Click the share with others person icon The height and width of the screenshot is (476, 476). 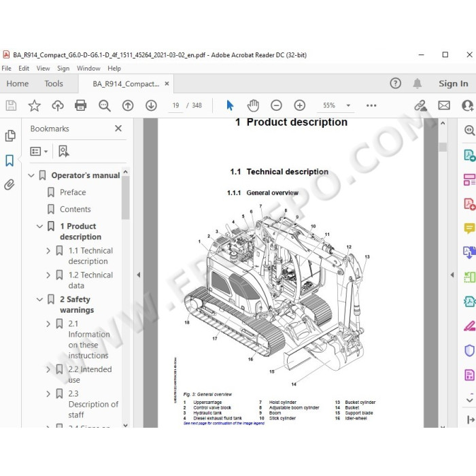(x=468, y=105)
